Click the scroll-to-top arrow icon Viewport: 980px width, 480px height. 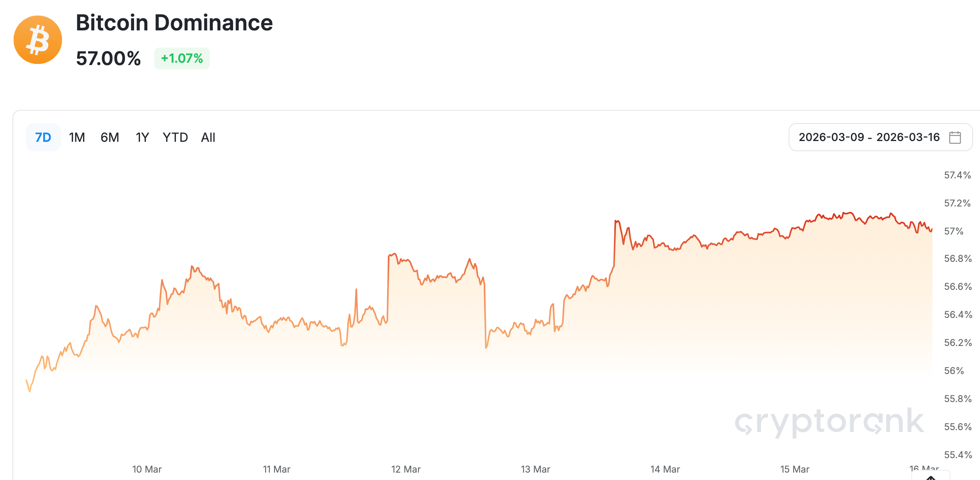[x=931, y=477]
